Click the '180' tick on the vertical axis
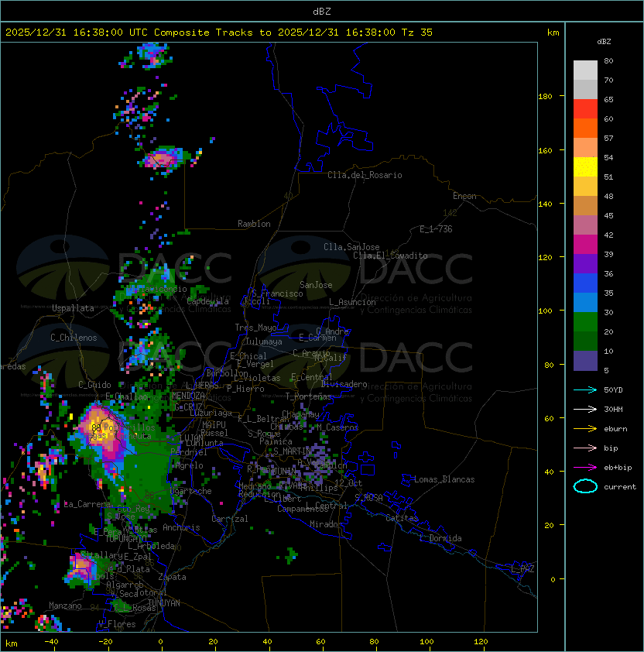The height and width of the screenshot is (652, 644). [x=545, y=97]
